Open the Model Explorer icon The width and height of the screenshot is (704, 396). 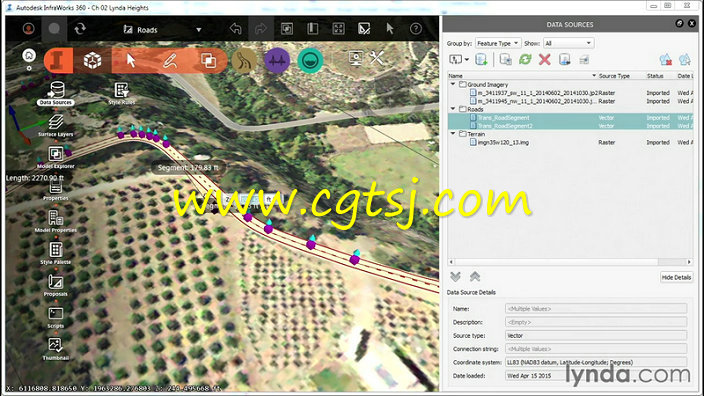[x=56, y=157]
